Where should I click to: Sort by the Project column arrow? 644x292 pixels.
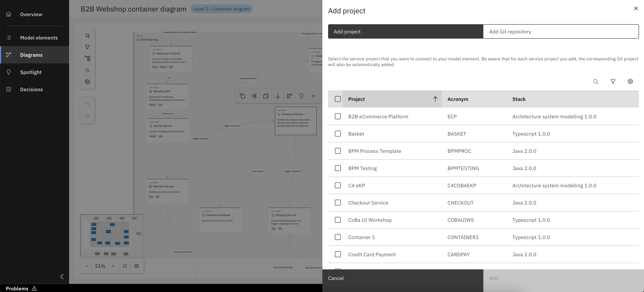(x=435, y=99)
